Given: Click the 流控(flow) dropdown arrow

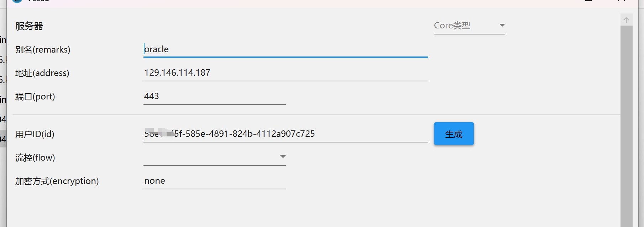Looking at the screenshot, I should [x=283, y=157].
